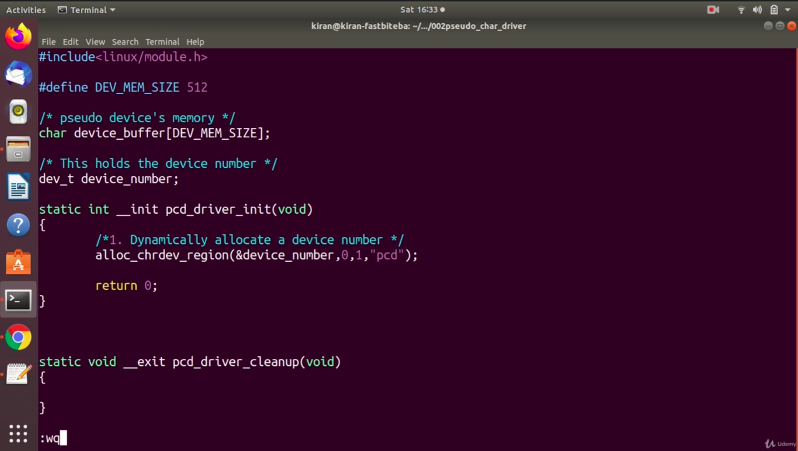Click the volume speaker icon
798x451 pixels.
click(757, 10)
